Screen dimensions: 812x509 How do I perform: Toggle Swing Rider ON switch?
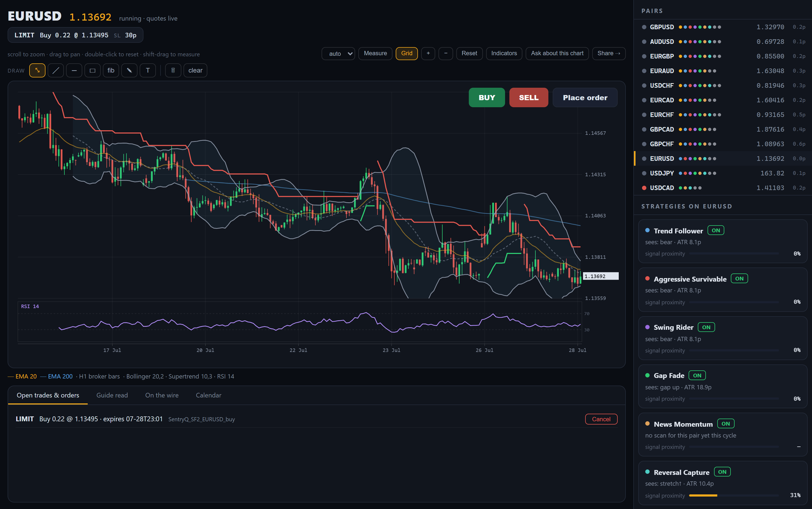706,327
